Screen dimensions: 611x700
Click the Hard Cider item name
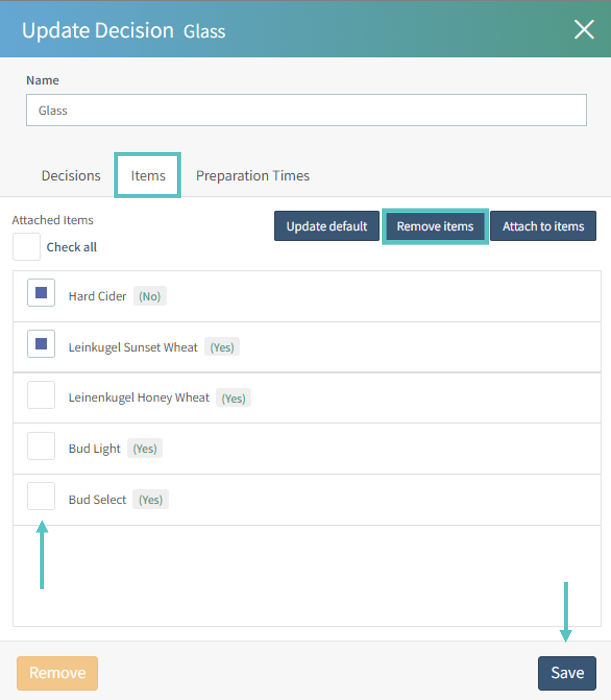point(97,296)
